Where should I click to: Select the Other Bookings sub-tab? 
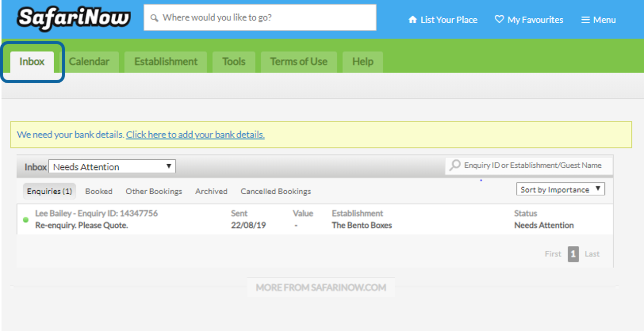tap(154, 191)
